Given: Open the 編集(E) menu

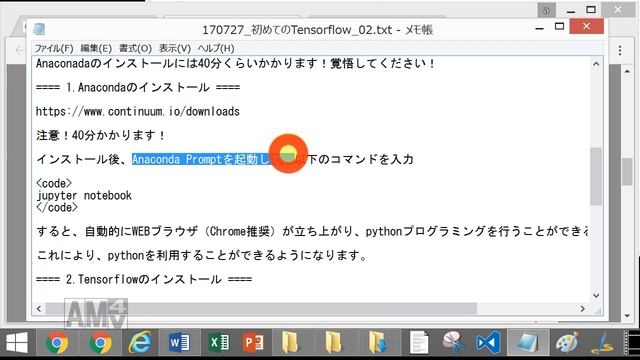Looking at the screenshot, I should (x=96, y=48).
